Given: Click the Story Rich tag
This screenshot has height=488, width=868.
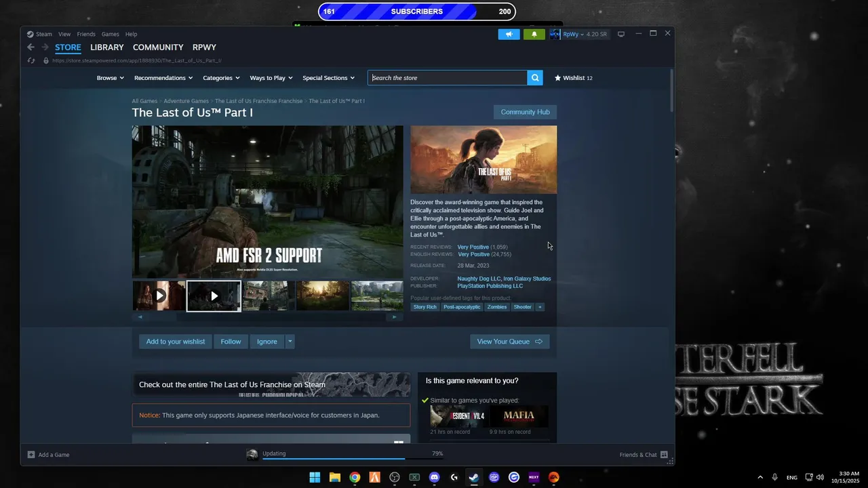Looking at the screenshot, I should pyautogui.click(x=425, y=307).
